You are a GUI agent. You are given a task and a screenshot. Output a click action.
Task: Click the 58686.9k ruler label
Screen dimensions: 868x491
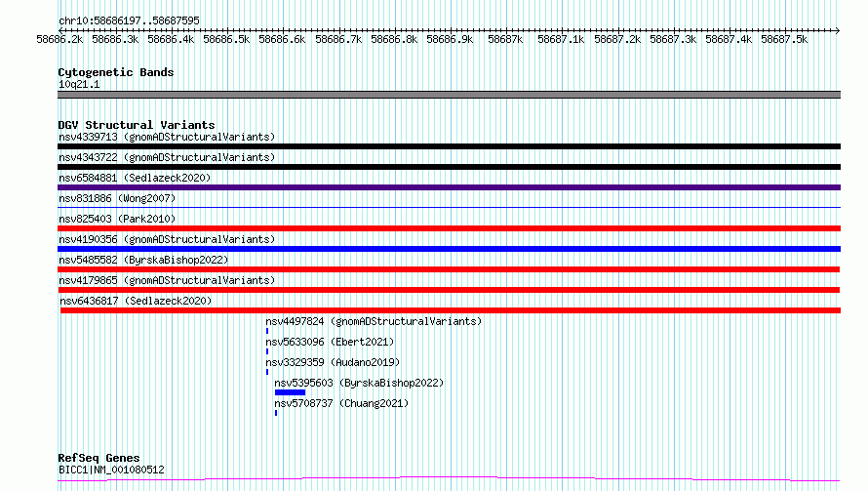pos(450,40)
